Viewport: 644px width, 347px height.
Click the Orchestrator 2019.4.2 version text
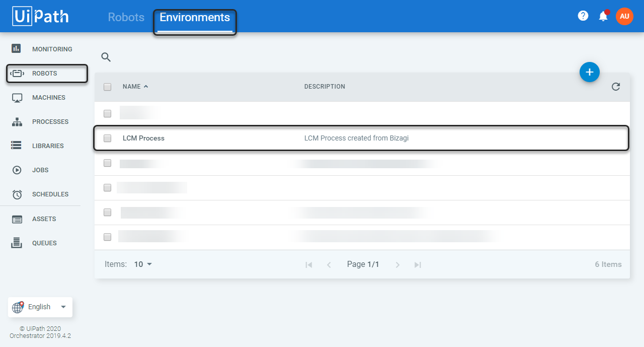tap(40, 336)
